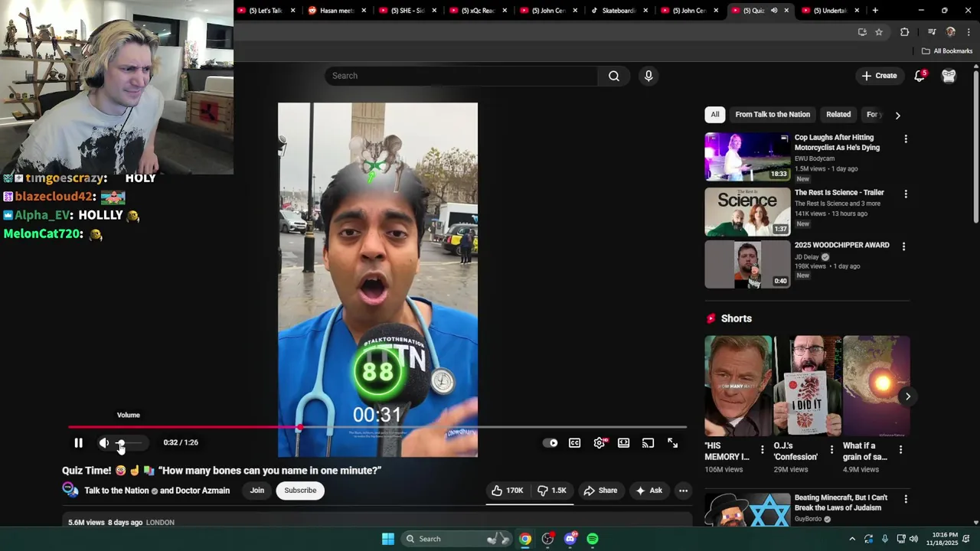Viewport: 980px width, 551px height.
Task: Subscribe to the channel
Action: pyautogui.click(x=300, y=491)
